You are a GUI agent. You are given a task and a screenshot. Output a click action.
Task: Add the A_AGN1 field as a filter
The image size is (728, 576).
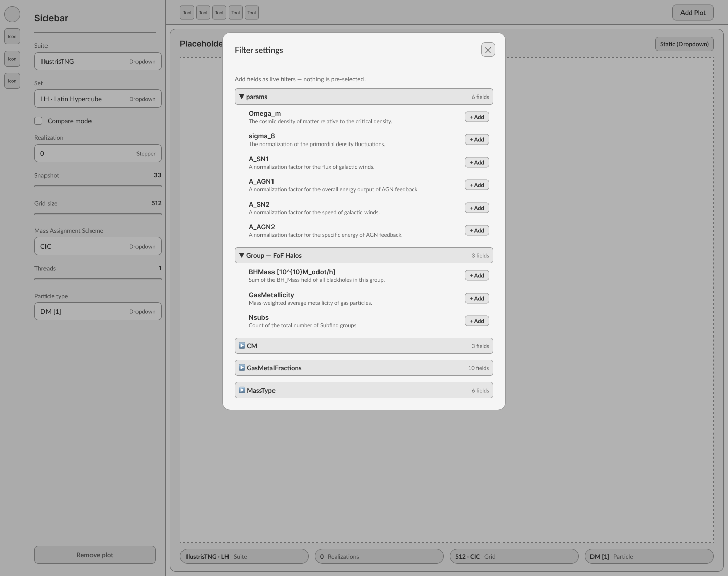477,185
